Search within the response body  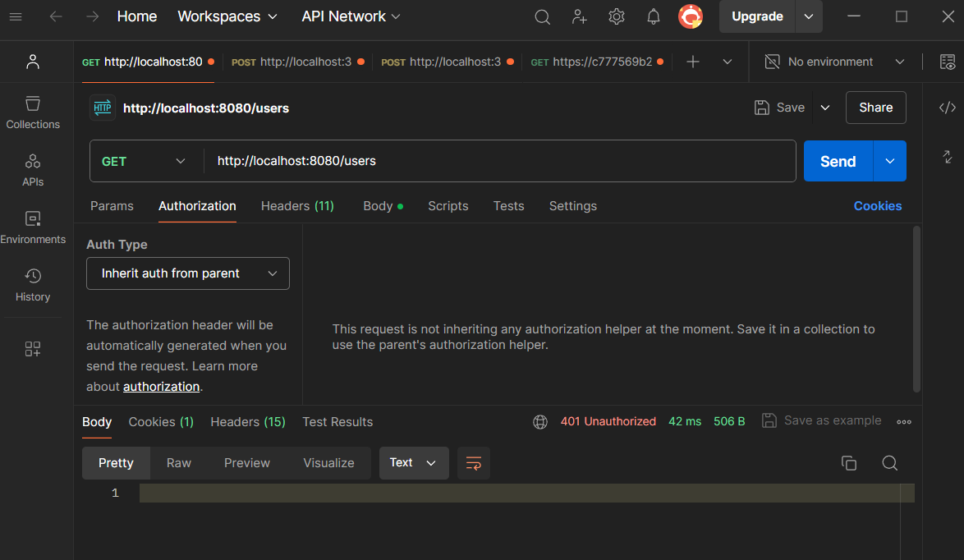(x=889, y=463)
